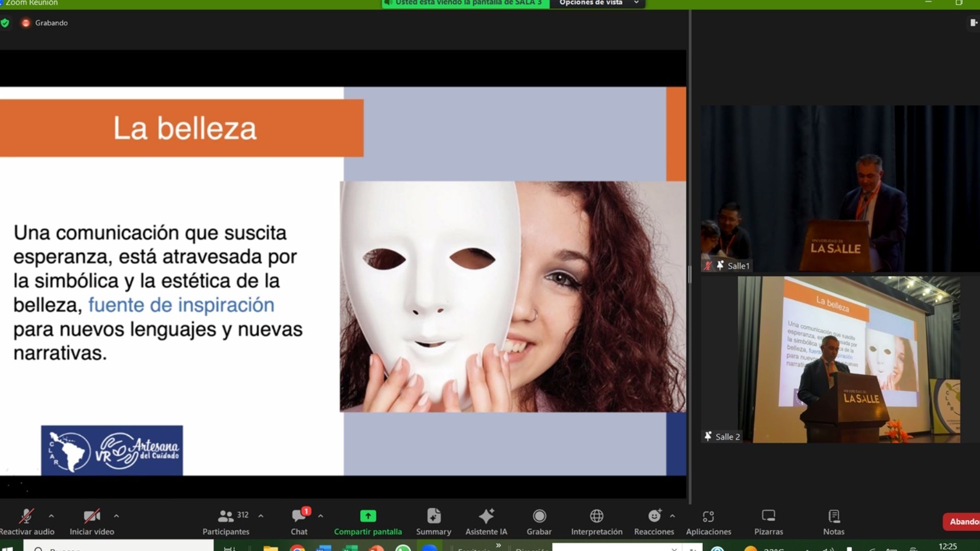
Task: Expand video options arrow beside camera
Action: coord(116,516)
